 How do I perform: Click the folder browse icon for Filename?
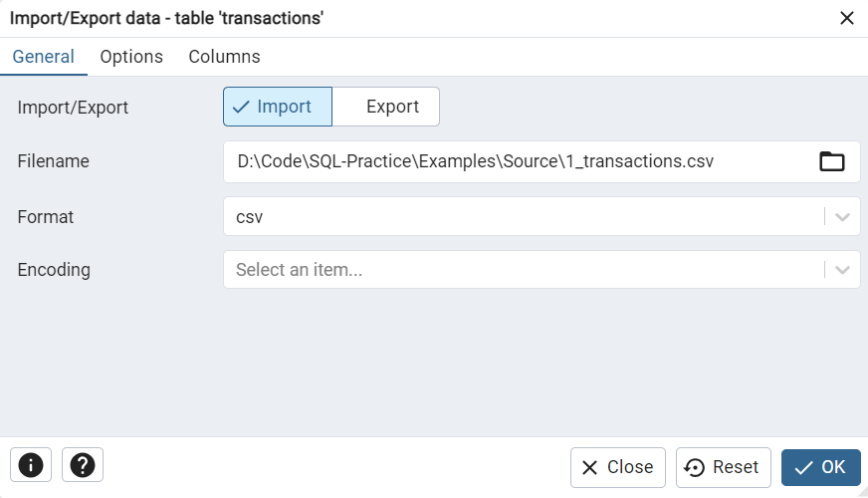click(x=831, y=161)
